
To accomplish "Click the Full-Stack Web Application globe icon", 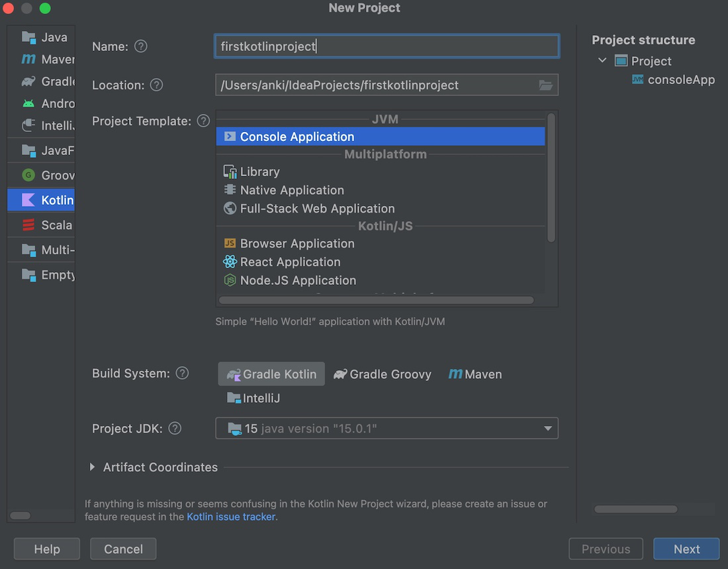I will (230, 208).
